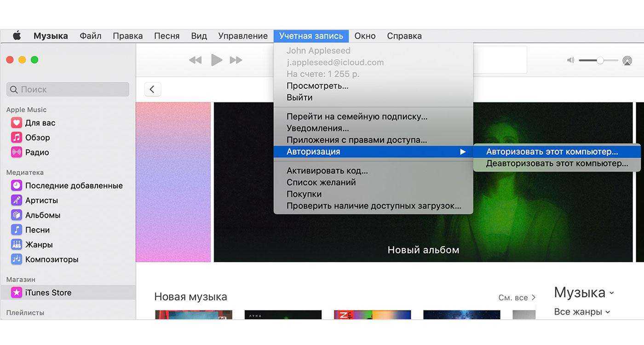644x345 pixels.
Task: Open the Все жанры dropdown
Action: click(x=582, y=312)
